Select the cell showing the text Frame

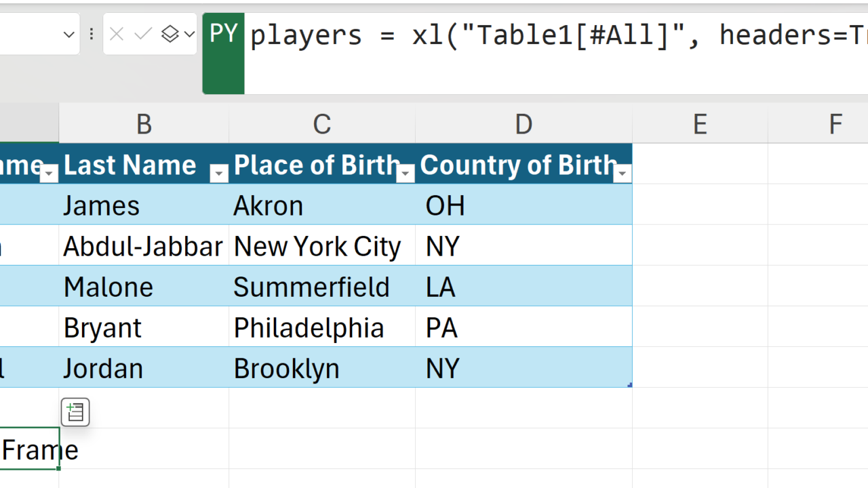point(29,449)
